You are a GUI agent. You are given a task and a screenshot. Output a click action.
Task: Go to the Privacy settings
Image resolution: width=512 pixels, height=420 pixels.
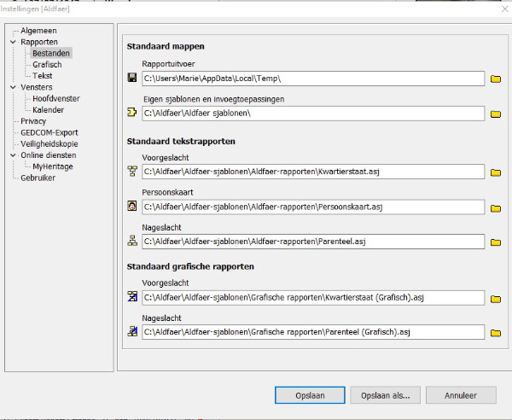pos(33,121)
